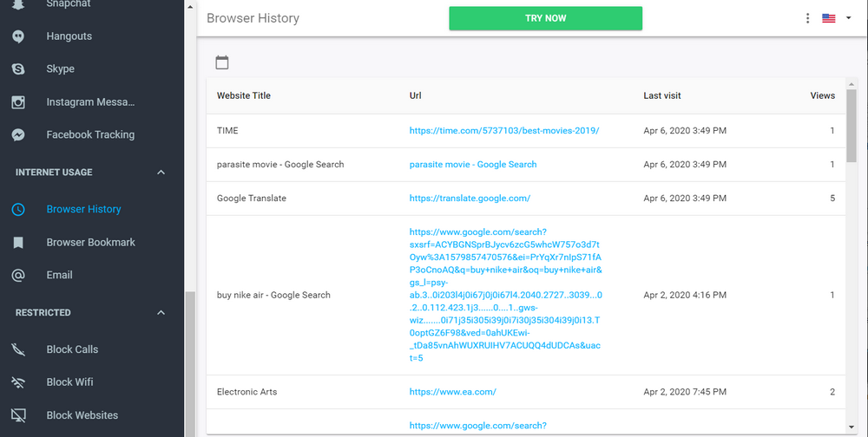This screenshot has height=437, width=868.
Task: Click the Instagram Messages icon
Action: click(x=18, y=102)
